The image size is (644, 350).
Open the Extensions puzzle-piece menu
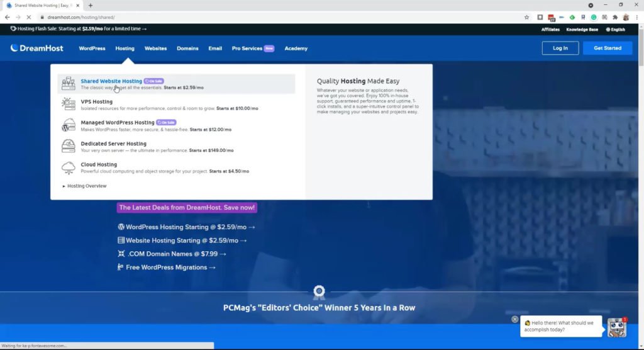615,17
